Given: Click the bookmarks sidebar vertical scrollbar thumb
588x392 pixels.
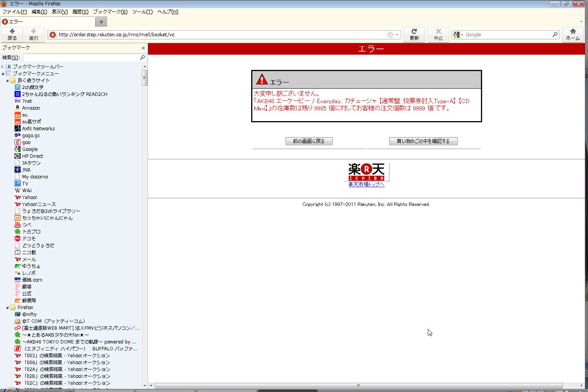Looking at the screenshot, I should (145, 78).
